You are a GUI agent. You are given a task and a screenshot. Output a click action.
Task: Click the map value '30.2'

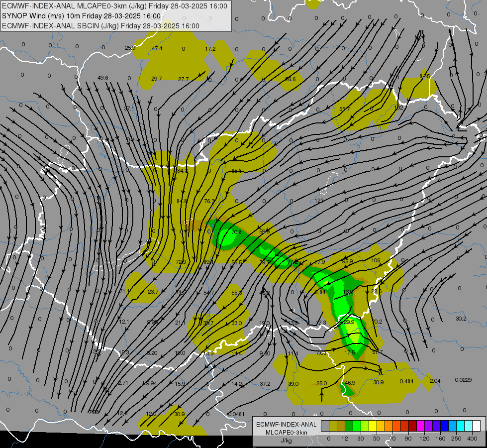tap(461, 319)
